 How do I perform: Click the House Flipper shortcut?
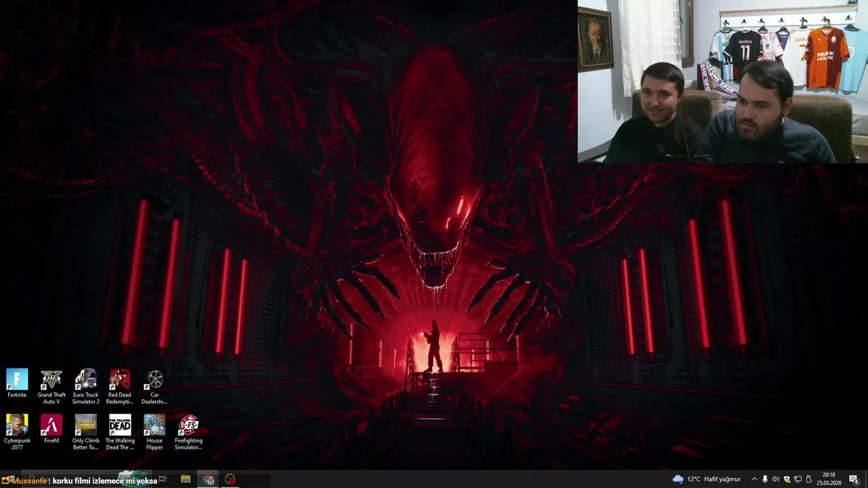pyautogui.click(x=155, y=432)
